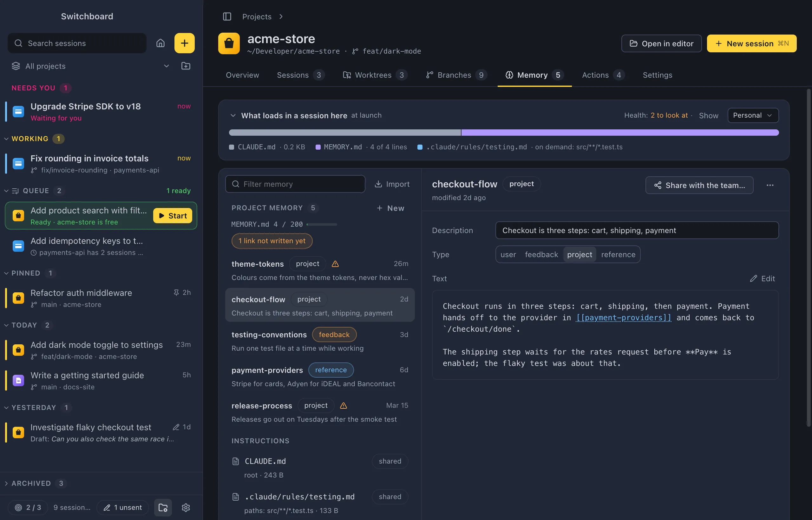Viewport: 812px width, 520px height.
Task: Set memory type to user
Action: click(x=508, y=255)
